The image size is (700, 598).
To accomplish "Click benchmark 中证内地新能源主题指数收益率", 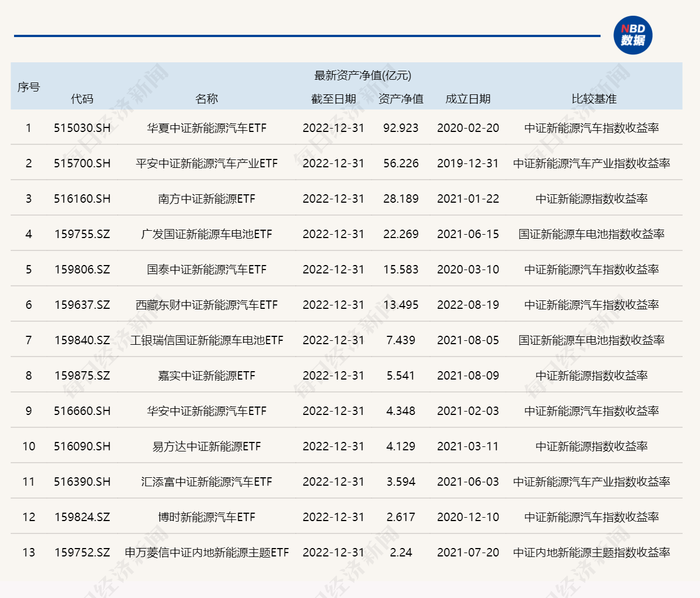I will click(592, 553).
